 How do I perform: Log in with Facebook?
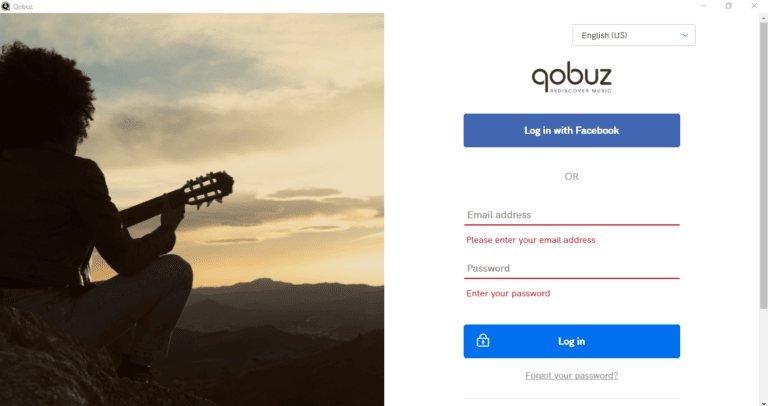tap(571, 130)
